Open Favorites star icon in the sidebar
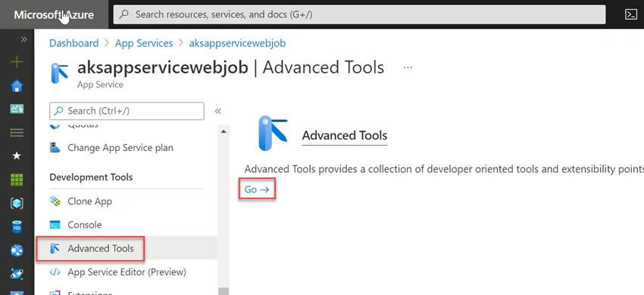644x295 pixels. [17, 155]
